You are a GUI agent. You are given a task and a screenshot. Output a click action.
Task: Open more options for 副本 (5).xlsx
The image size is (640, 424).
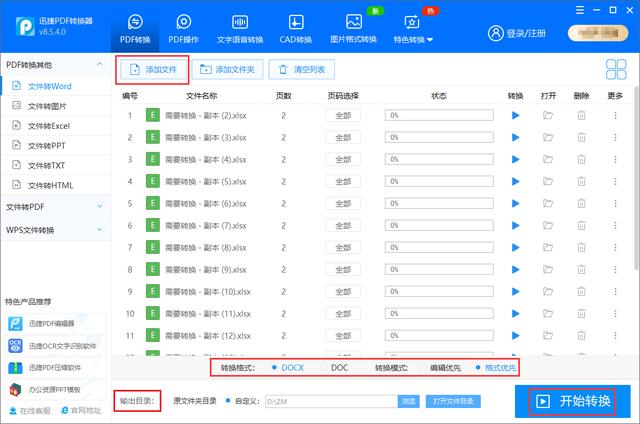pos(615,182)
